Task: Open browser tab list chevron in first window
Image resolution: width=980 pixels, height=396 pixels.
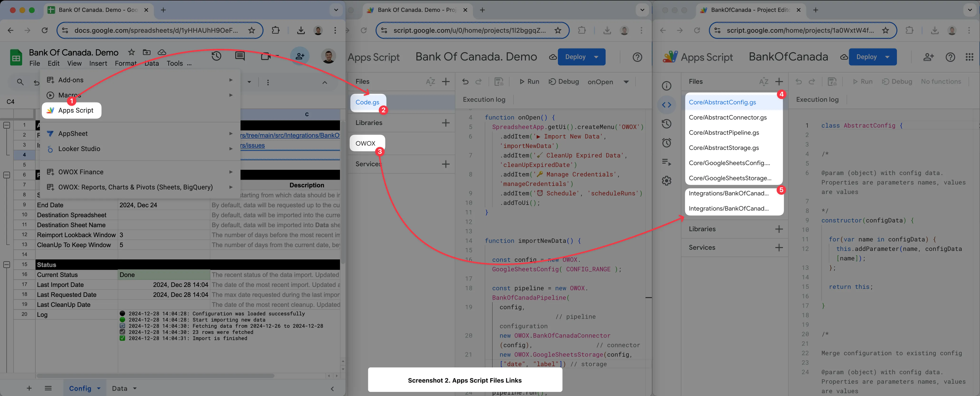Action: (336, 10)
